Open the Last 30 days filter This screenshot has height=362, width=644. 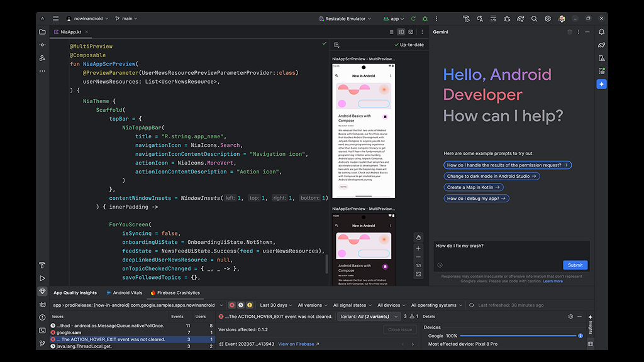pyautogui.click(x=276, y=305)
